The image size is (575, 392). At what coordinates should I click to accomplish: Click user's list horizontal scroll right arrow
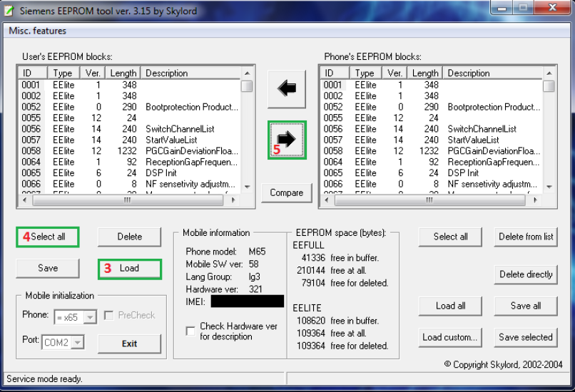click(x=233, y=200)
